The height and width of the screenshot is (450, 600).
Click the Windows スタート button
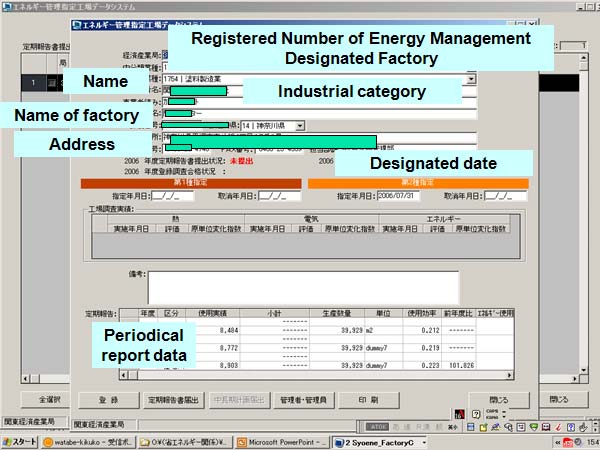tap(20, 442)
